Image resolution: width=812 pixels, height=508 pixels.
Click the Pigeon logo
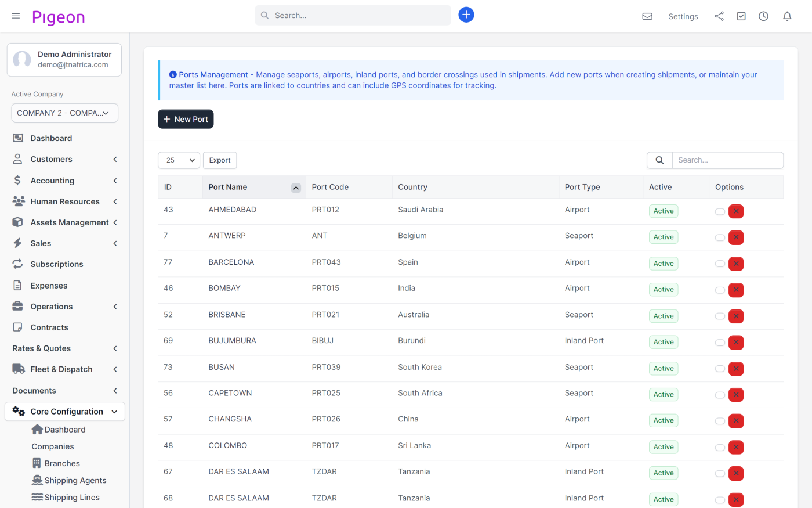click(59, 17)
